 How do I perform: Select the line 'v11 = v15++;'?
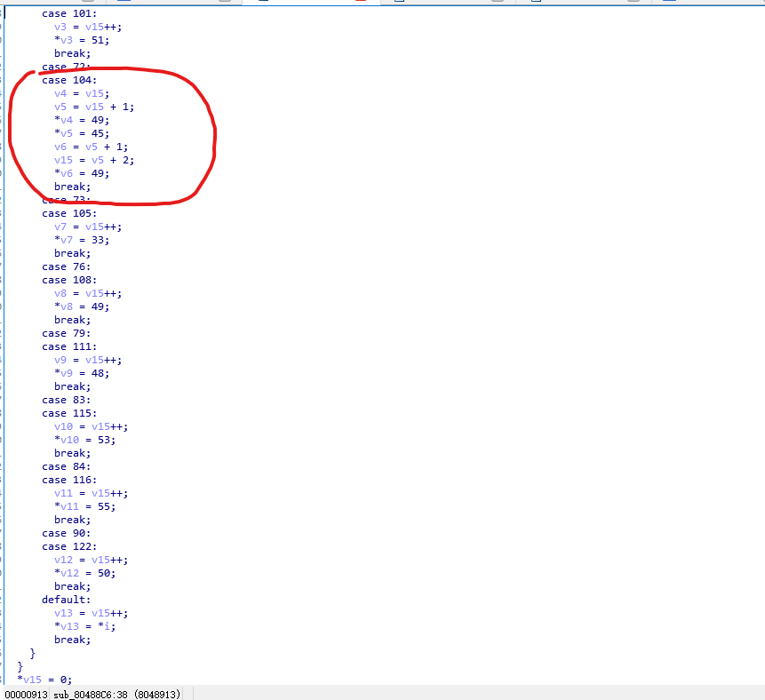91,493
